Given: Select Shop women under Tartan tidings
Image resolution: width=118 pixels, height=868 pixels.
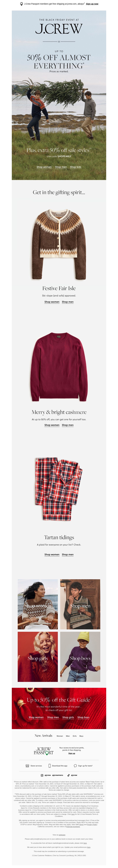Looking at the screenshot, I should point(52,554).
